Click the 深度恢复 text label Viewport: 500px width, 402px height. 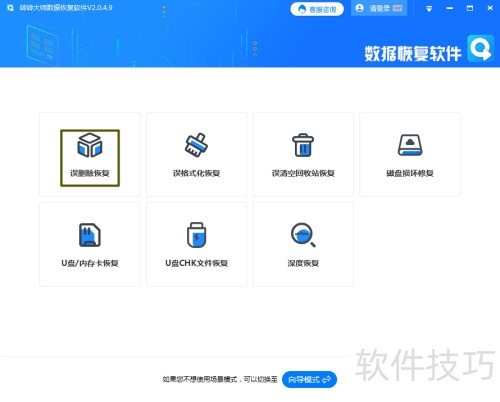[x=303, y=263]
